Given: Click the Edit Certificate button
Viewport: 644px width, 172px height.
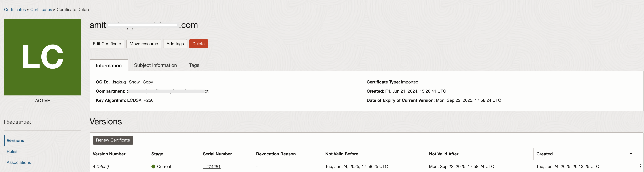Looking at the screenshot, I should 107,44.
